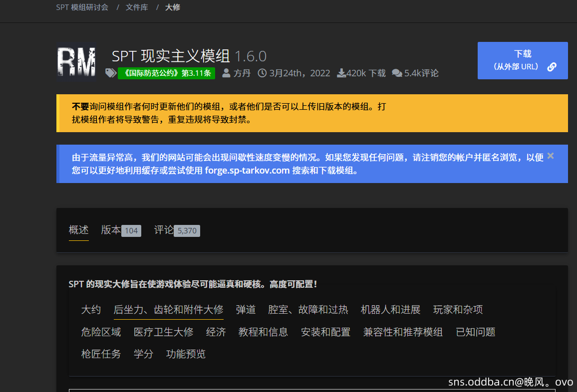The width and height of the screenshot is (577, 392).
Task: Click the 420k 下载 count text
Action: click(366, 73)
